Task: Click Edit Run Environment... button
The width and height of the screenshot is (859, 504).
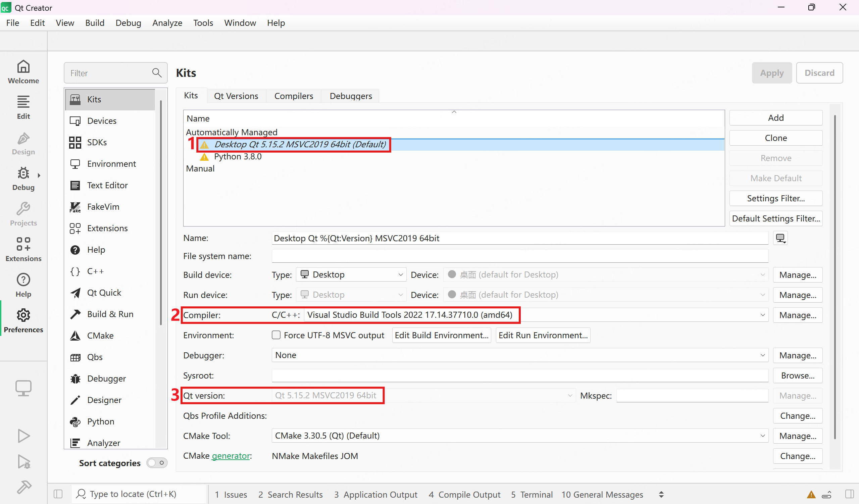Action: tap(543, 335)
